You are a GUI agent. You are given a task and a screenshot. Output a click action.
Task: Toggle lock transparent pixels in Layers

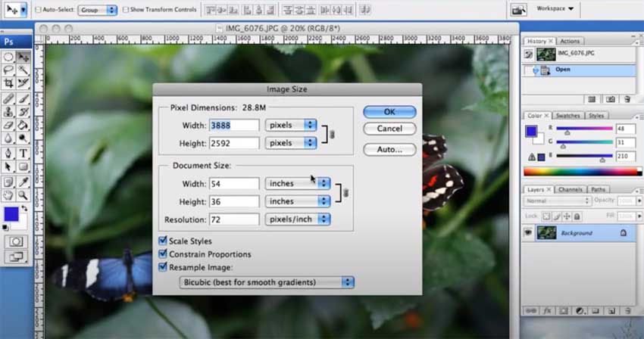tap(546, 216)
